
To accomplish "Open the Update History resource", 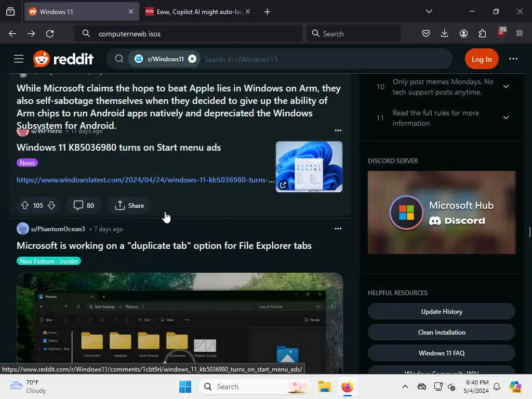I will (x=442, y=312).
